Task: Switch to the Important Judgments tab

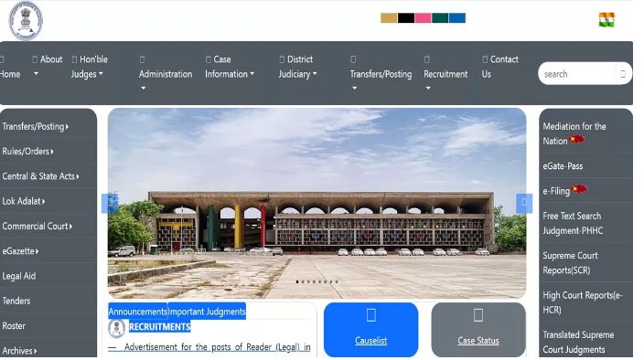Action: click(207, 312)
